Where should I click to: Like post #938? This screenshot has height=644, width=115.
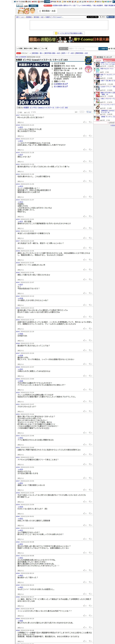pyautogui.click(x=85, y=260)
